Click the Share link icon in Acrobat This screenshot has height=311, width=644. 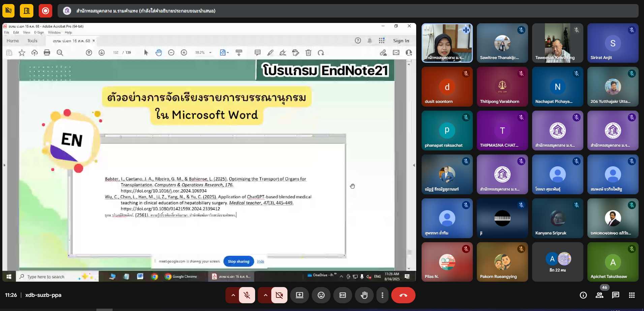coord(383,53)
